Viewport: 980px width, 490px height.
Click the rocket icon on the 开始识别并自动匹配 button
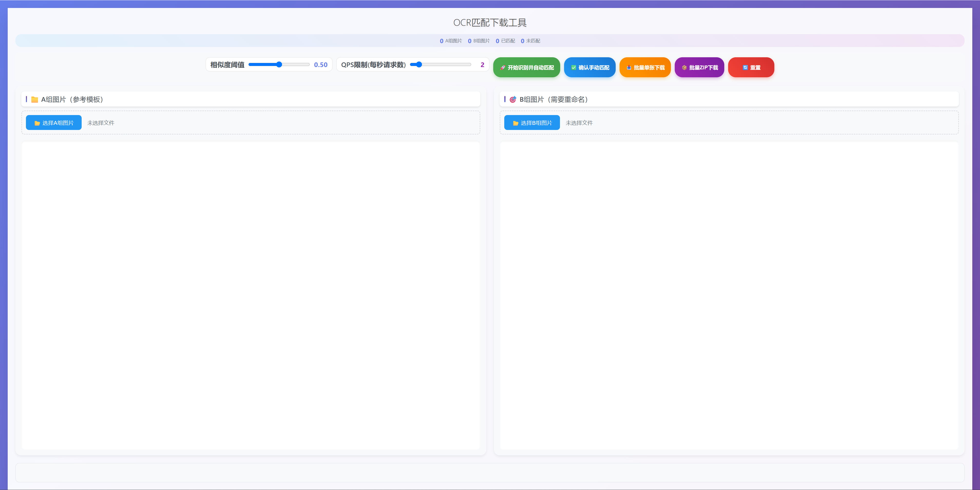502,68
